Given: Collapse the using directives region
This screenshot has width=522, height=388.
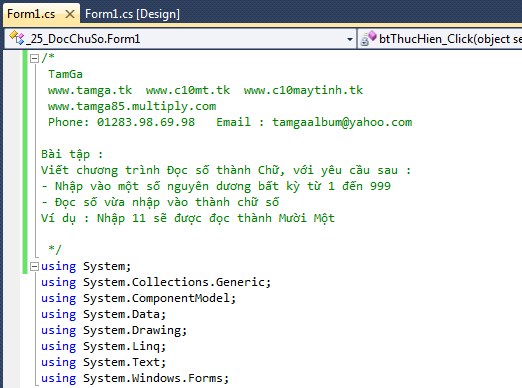Looking at the screenshot, I should [x=34, y=267].
